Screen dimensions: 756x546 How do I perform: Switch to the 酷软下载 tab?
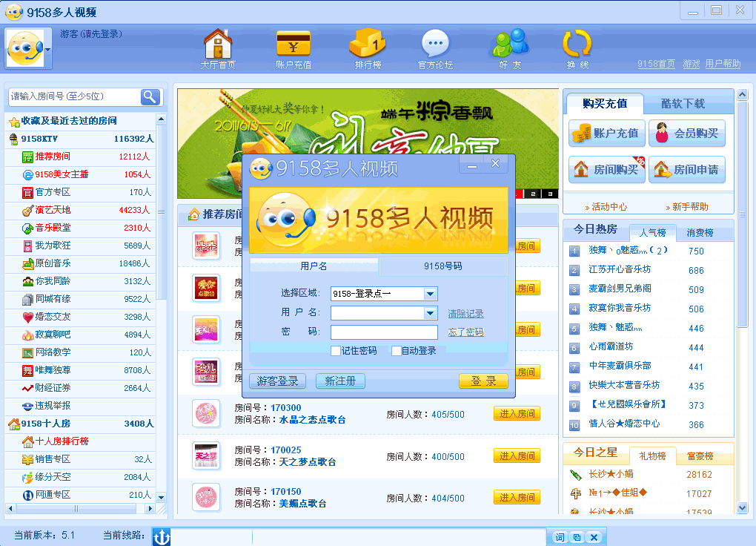pyautogui.click(x=683, y=103)
